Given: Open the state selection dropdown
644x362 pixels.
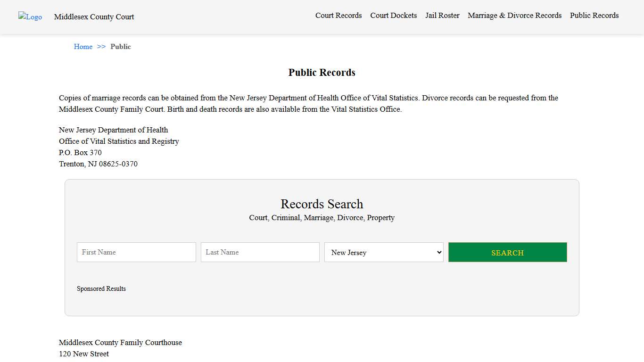Looking at the screenshot, I should [383, 252].
